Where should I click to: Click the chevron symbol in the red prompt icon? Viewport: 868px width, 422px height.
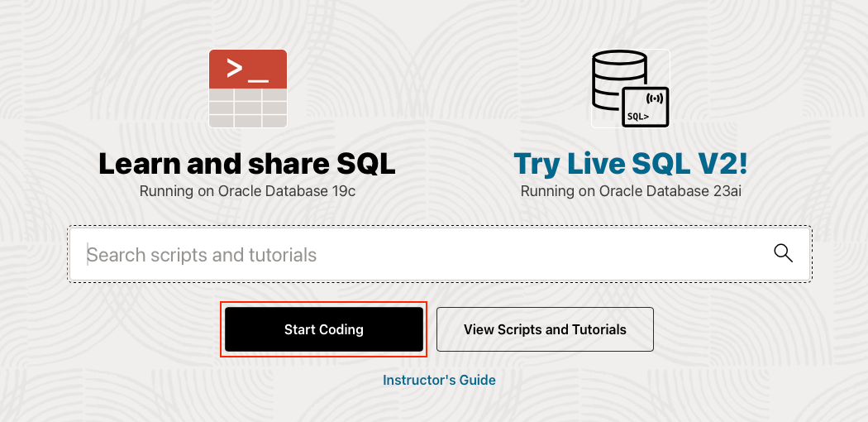click(x=235, y=69)
